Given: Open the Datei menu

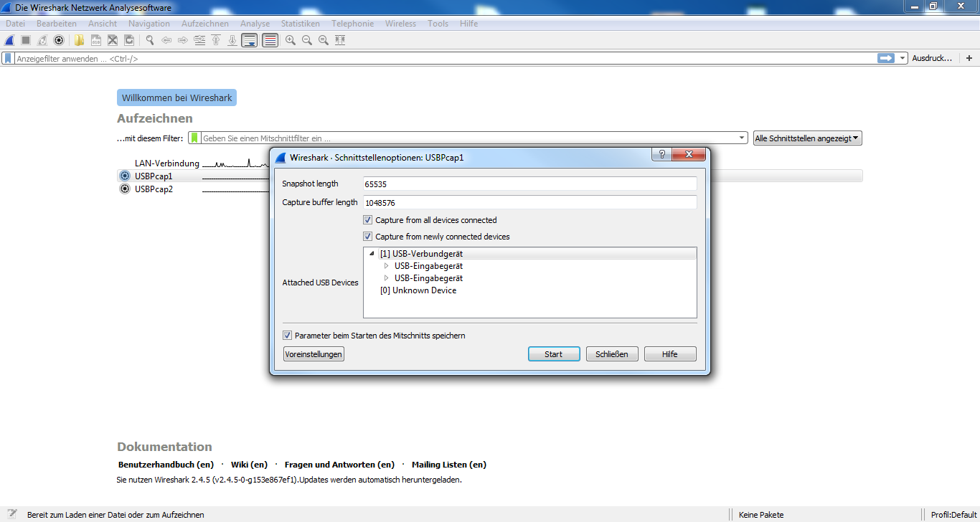Looking at the screenshot, I should [15, 24].
